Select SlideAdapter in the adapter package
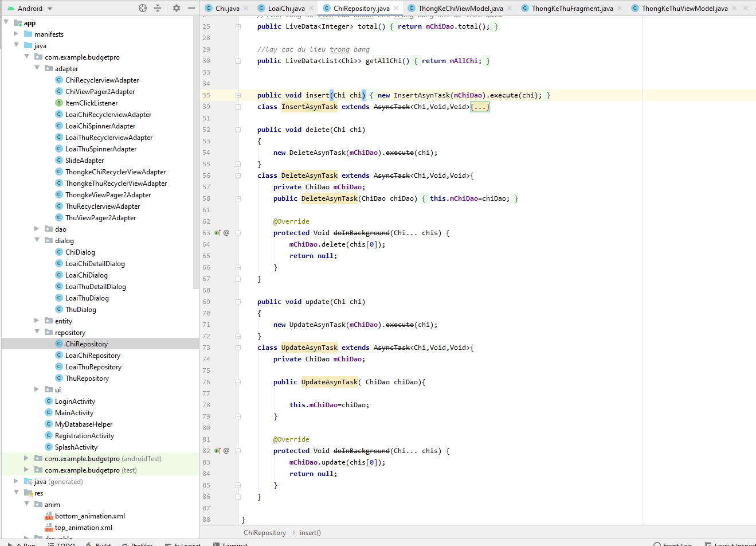The height and width of the screenshot is (546, 756). tap(84, 160)
